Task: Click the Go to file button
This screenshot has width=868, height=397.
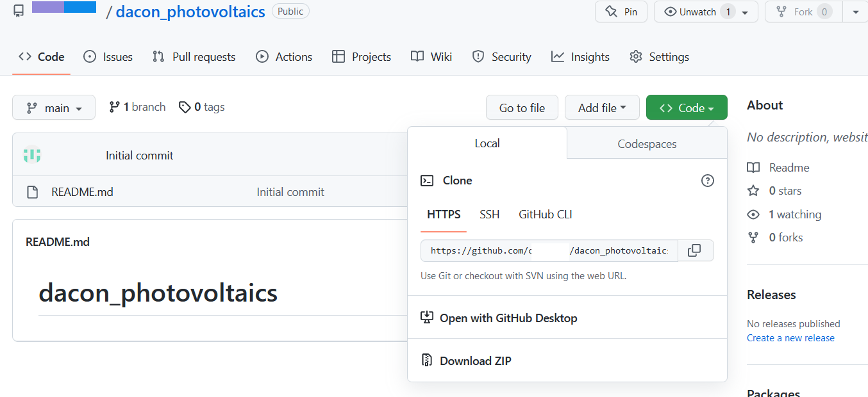Action: (x=522, y=108)
